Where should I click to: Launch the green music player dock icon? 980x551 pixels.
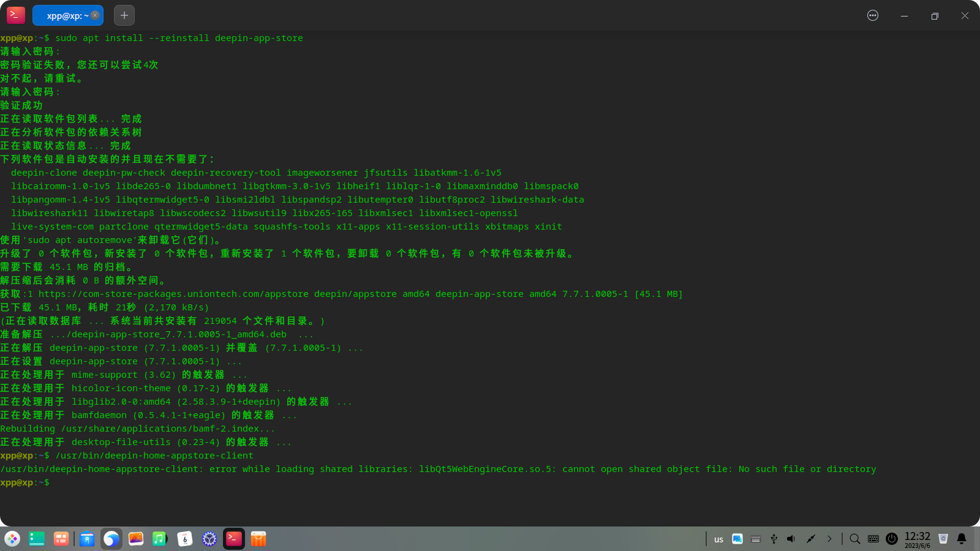(x=160, y=539)
